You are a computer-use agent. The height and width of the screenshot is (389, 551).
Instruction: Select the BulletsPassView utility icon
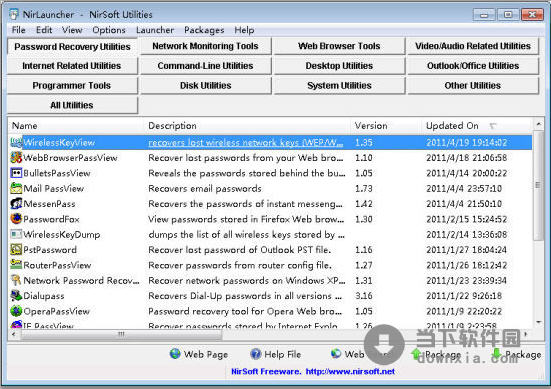pyautogui.click(x=16, y=173)
